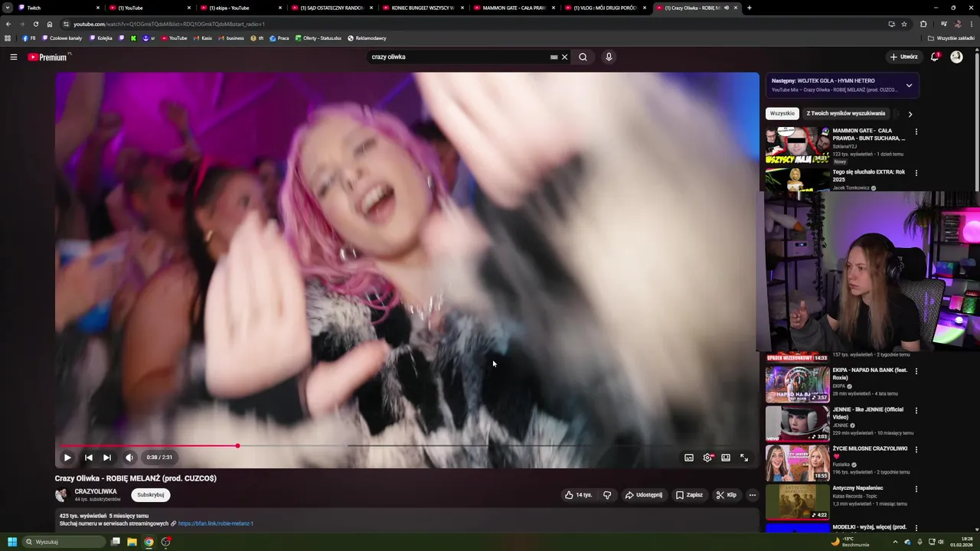980x551 pixels.
Task: Mute the video volume speaker icon
Action: point(129,458)
